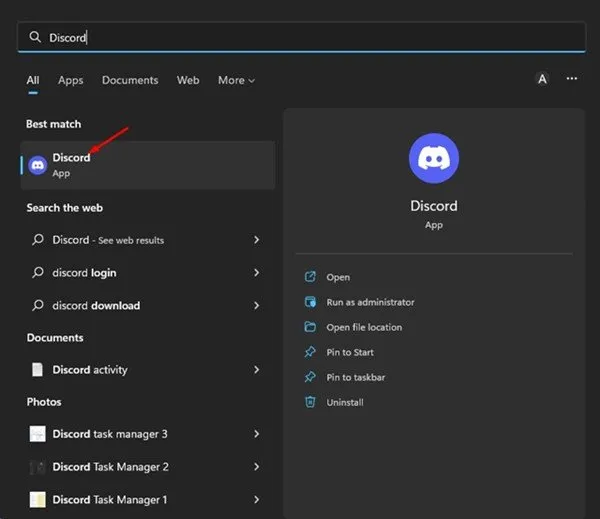This screenshot has height=519, width=600.
Task: Choose Pin to taskbar
Action: click(x=355, y=378)
